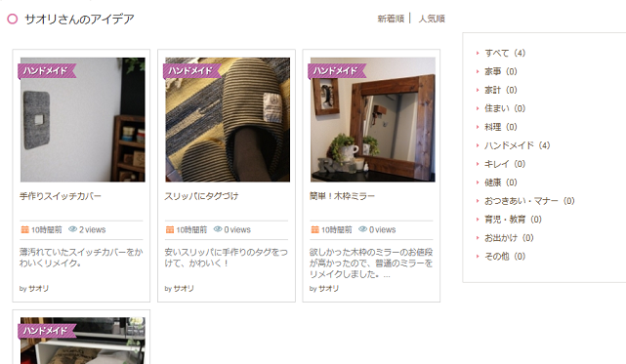Click the ハンドメイド ribbon on the switch cover photo
The image size is (626, 364).
pos(47,71)
